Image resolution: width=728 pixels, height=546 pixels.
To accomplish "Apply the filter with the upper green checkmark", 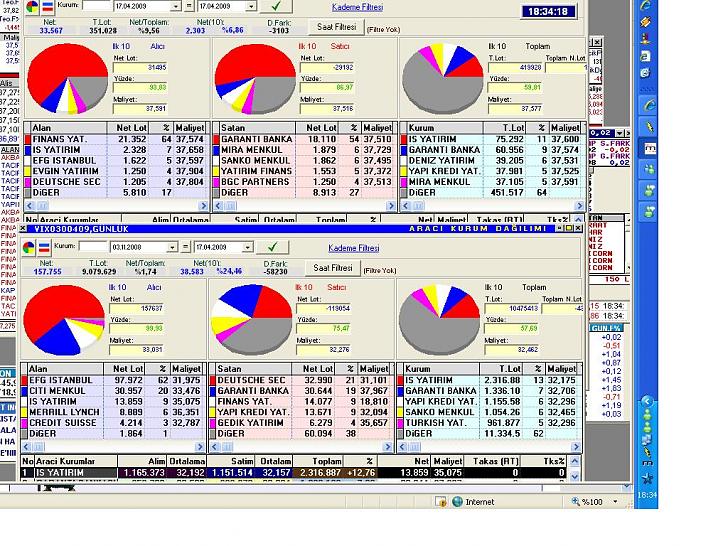I will 274,6.
